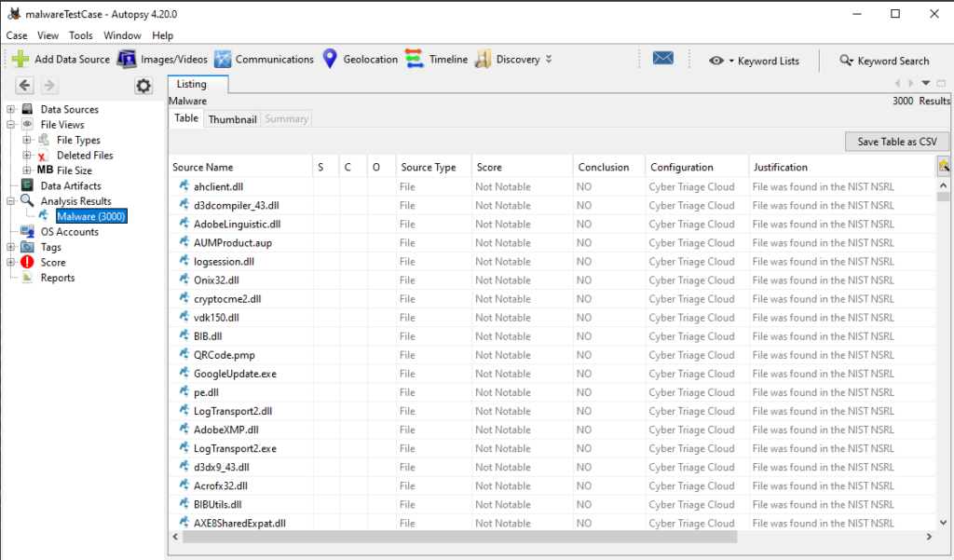The image size is (954, 560).
Task: Select the Communications toolbar icon
Action: pyautogui.click(x=223, y=59)
